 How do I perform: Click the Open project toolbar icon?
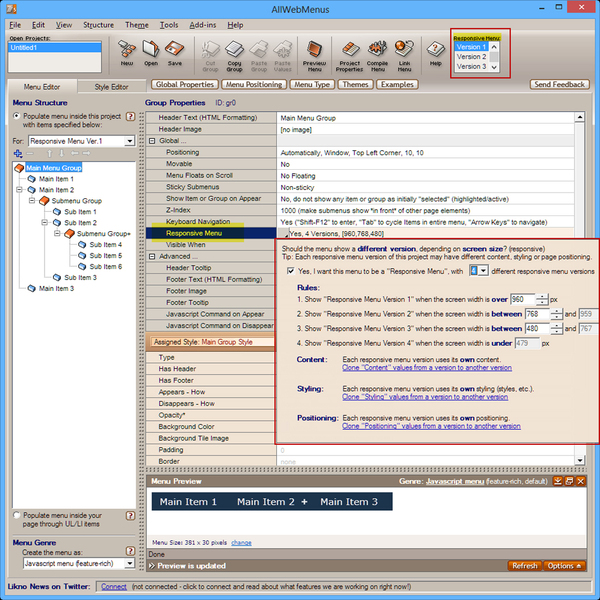pos(151,54)
